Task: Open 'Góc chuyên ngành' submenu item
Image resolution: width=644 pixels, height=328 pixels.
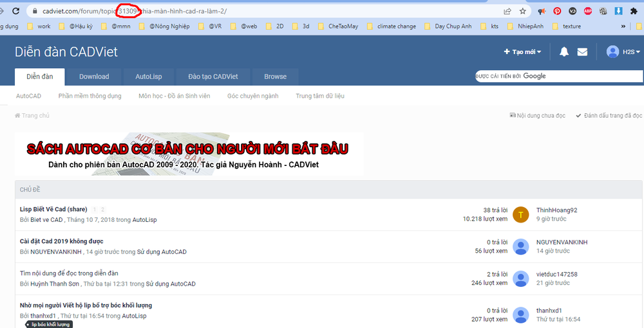Action: pos(253,96)
